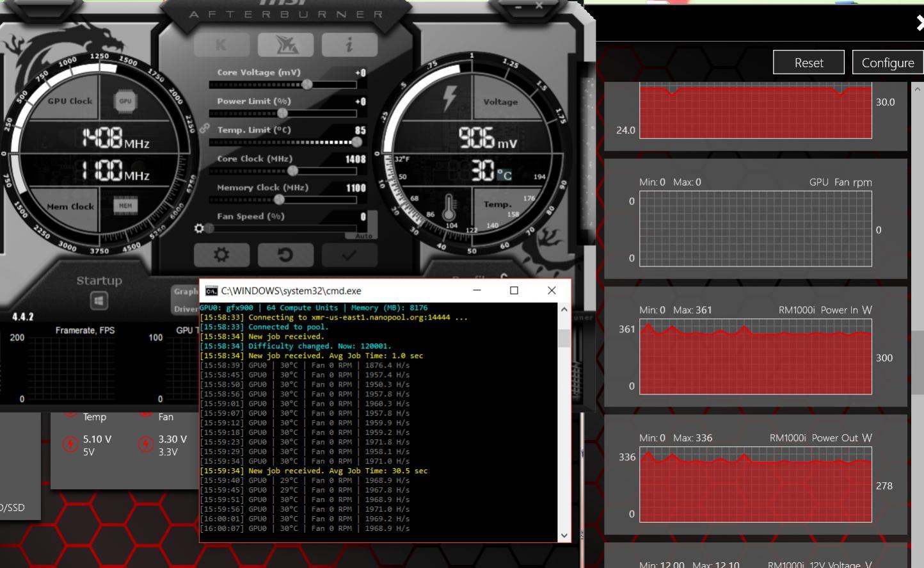Apply settings with the Afterburner checkmark button
The image size is (924, 568).
tap(349, 254)
